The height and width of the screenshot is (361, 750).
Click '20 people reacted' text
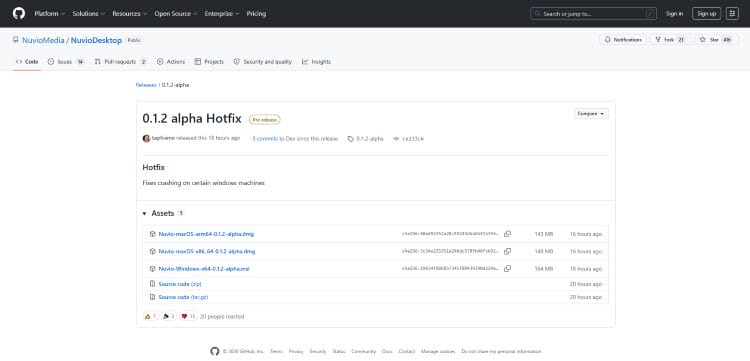tap(222, 317)
